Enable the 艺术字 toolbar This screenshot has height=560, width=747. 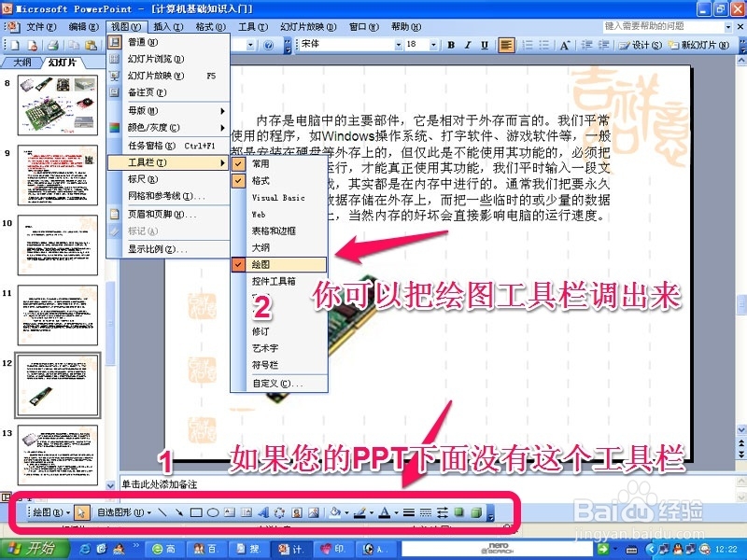(279, 348)
